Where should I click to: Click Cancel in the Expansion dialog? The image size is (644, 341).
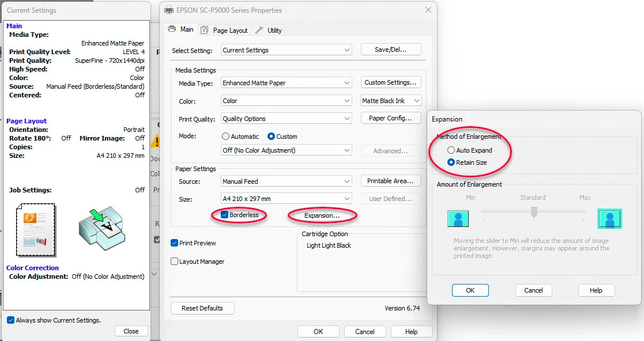533,290
